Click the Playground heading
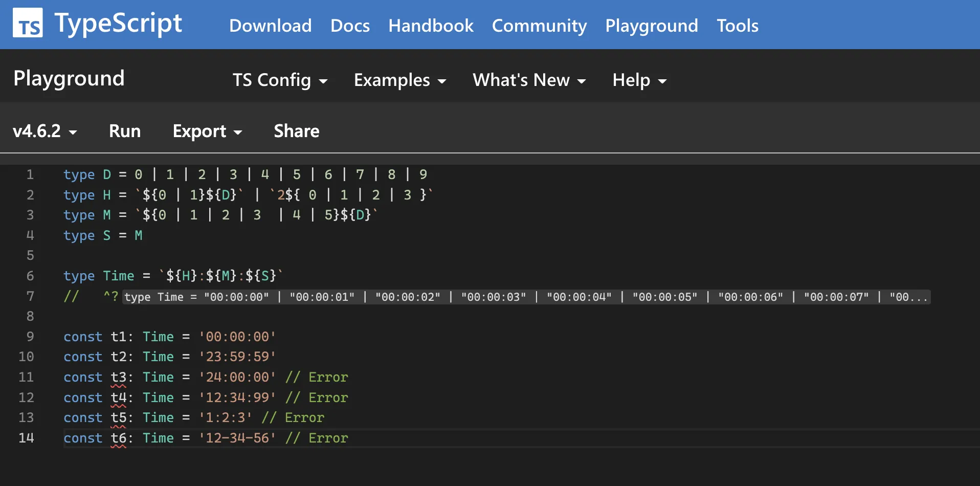Screen dimensions: 980x486 [x=69, y=78]
